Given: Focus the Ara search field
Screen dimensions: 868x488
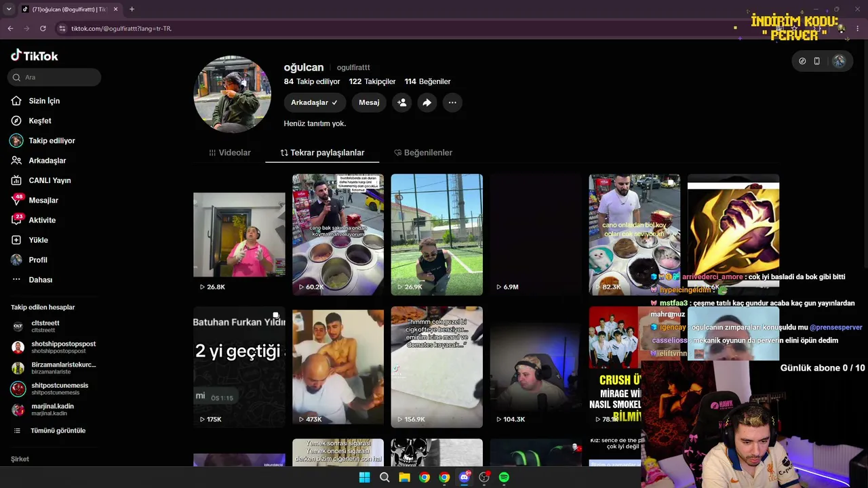Looking at the screenshot, I should tap(55, 77).
